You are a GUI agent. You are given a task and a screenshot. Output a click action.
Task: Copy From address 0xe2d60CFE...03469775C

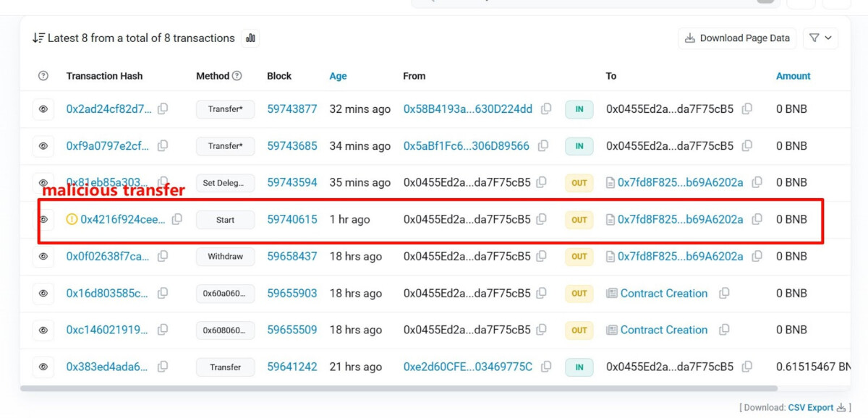point(546,367)
